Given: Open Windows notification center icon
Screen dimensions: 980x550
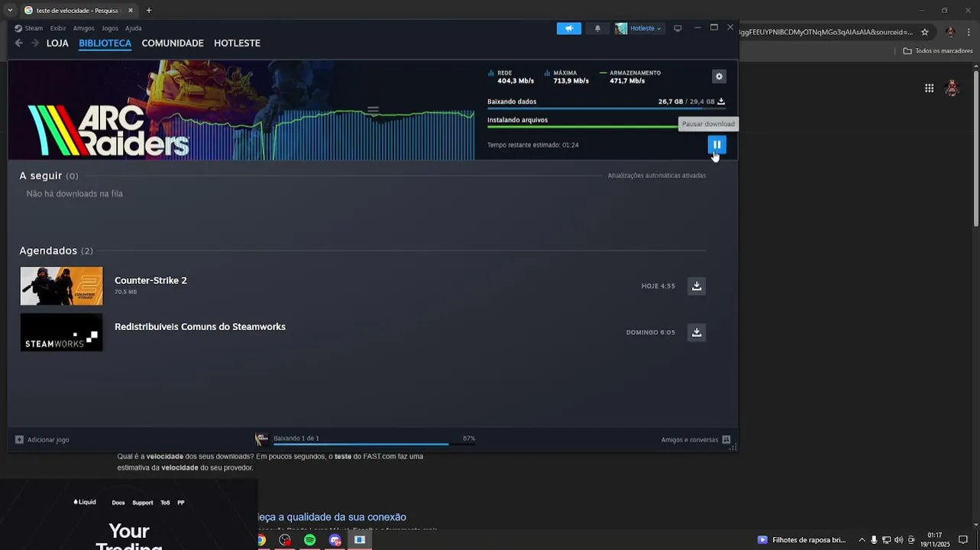Looking at the screenshot, I should pos(963,540).
